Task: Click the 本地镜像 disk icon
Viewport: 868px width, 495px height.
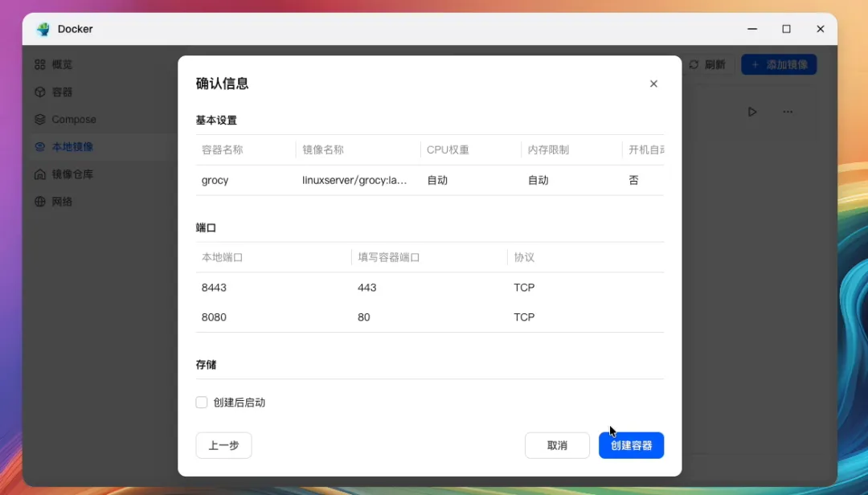Action: point(40,147)
